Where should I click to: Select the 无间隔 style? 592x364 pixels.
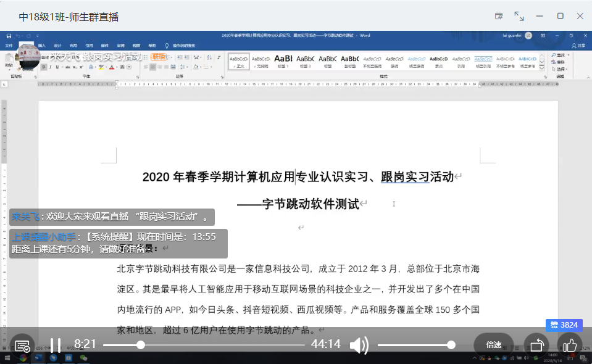click(261, 62)
